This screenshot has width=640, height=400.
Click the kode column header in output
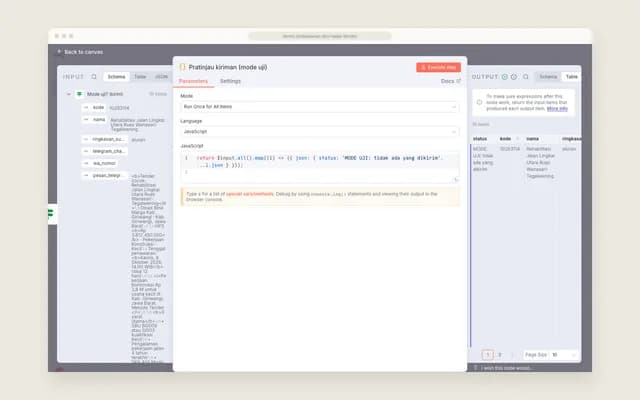[505, 139]
